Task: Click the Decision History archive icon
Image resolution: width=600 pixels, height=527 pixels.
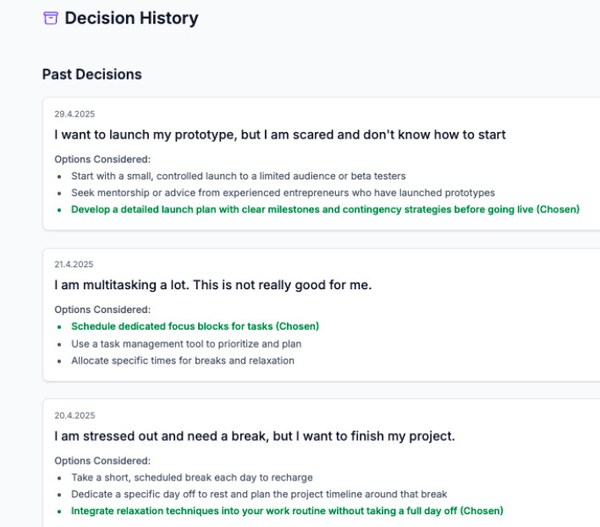Action: pos(51,18)
